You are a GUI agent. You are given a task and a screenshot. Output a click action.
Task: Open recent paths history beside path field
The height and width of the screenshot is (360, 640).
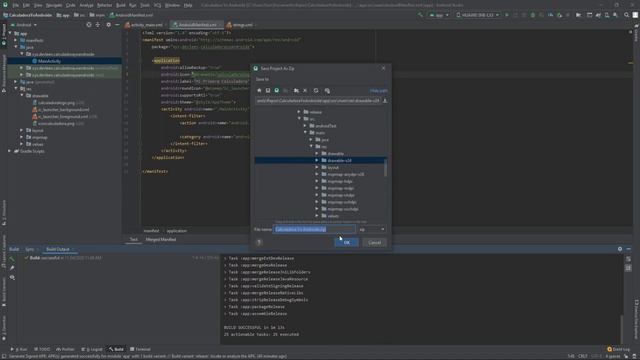[x=384, y=100]
